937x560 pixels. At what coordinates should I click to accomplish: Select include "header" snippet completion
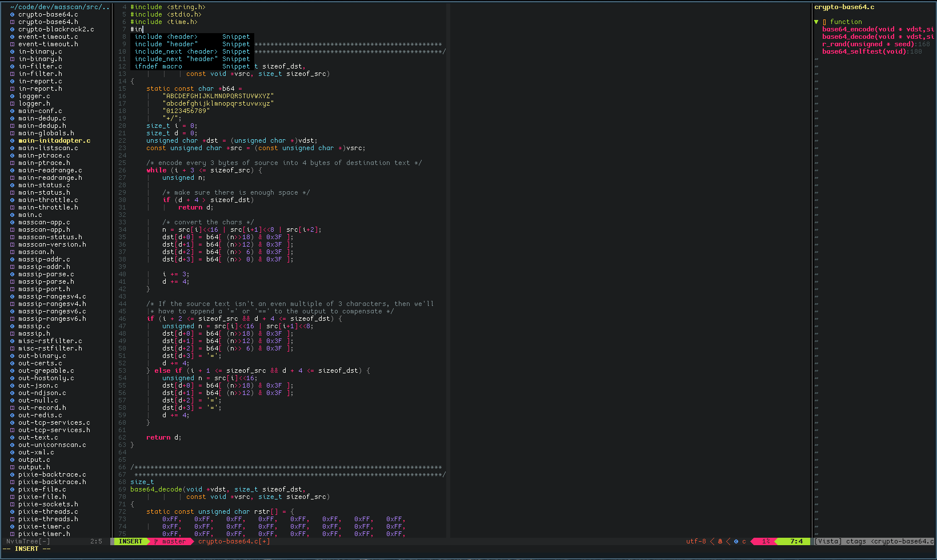192,44
